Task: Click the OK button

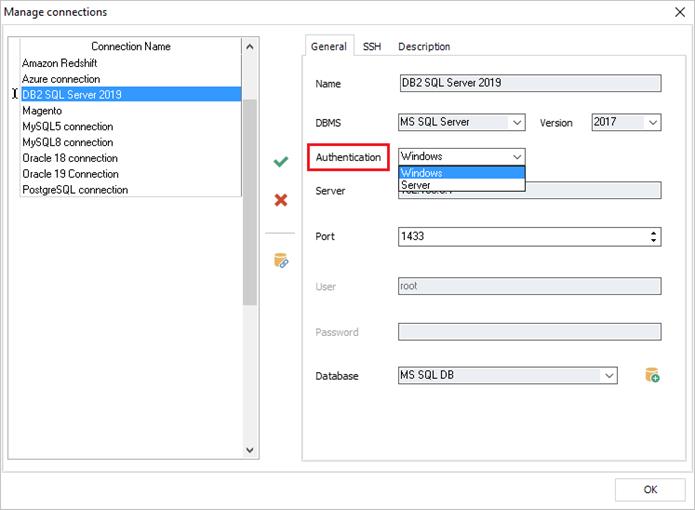Action: coord(650,489)
